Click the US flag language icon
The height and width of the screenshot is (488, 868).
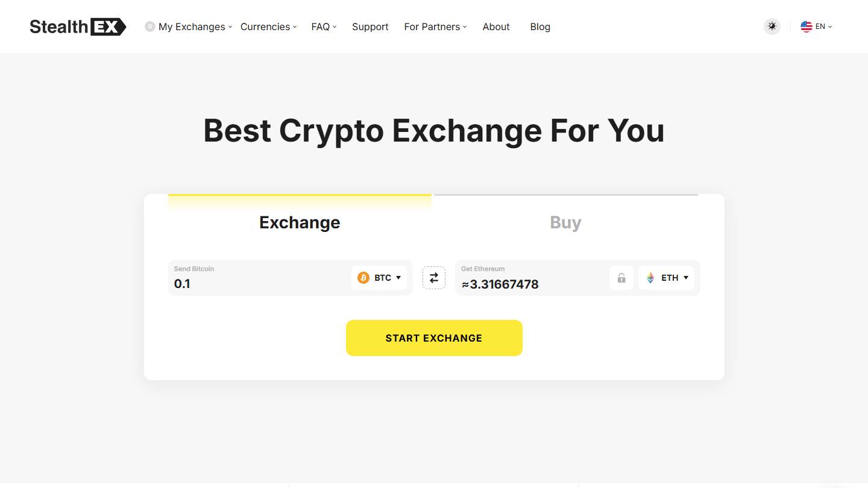pyautogui.click(x=807, y=27)
